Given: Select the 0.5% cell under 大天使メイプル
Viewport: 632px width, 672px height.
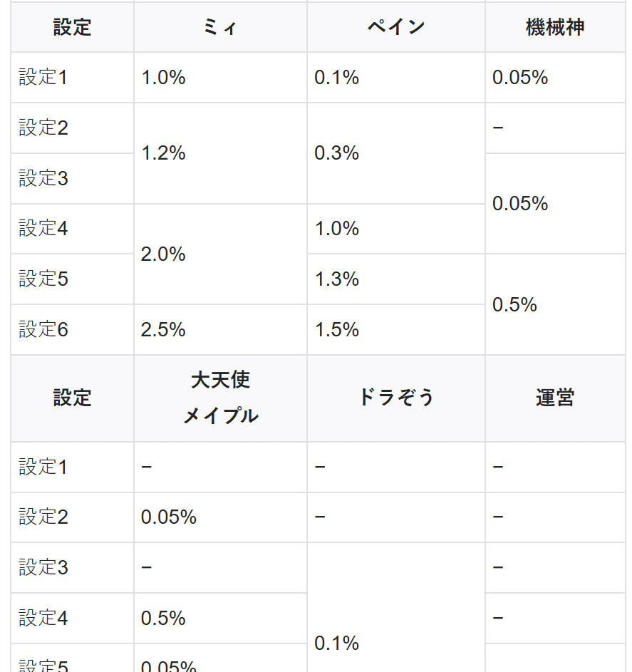Looking at the screenshot, I should [x=164, y=618].
